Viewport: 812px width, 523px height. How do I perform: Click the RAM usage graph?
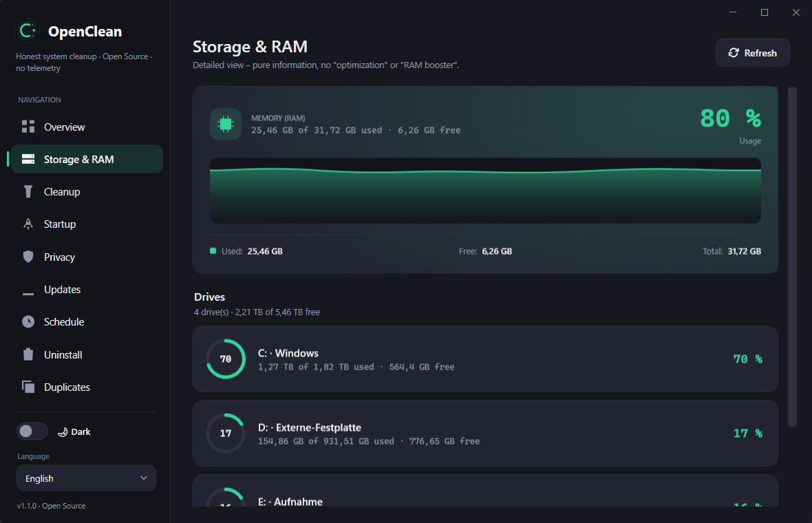(x=485, y=191)
